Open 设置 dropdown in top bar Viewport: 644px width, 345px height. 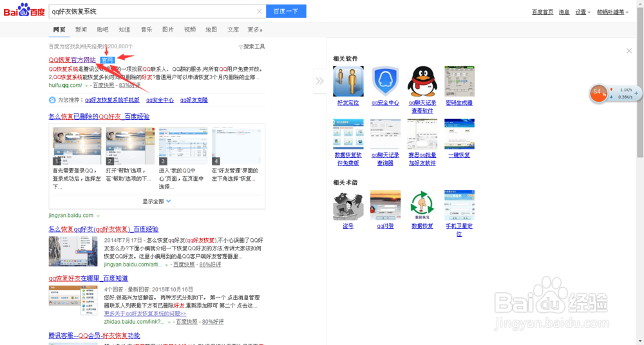point(583,12)
